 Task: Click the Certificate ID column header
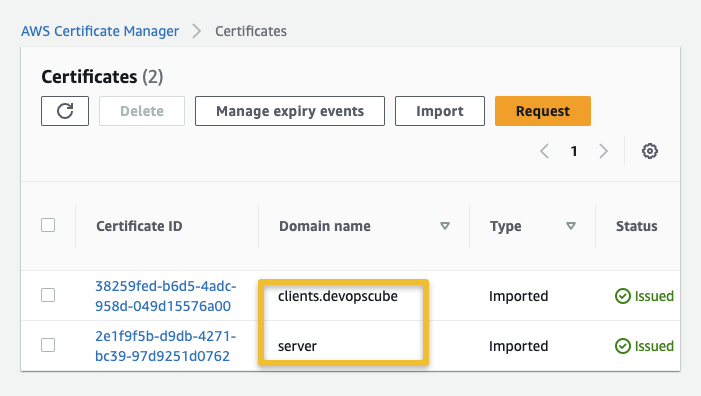click(x=139, y=226)
